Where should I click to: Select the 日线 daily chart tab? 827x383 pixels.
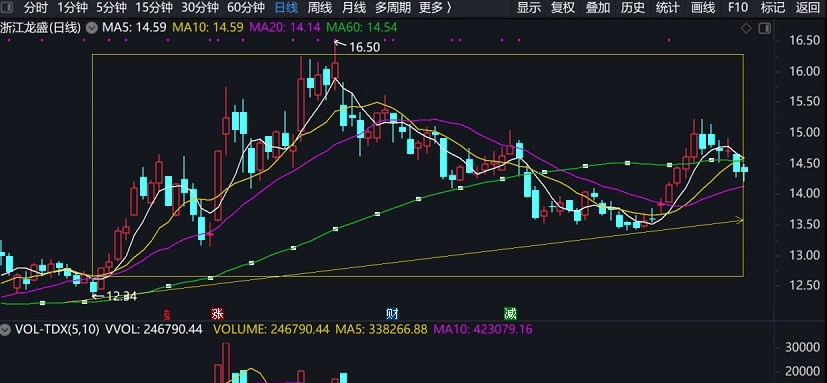click(x=286, y=8)
